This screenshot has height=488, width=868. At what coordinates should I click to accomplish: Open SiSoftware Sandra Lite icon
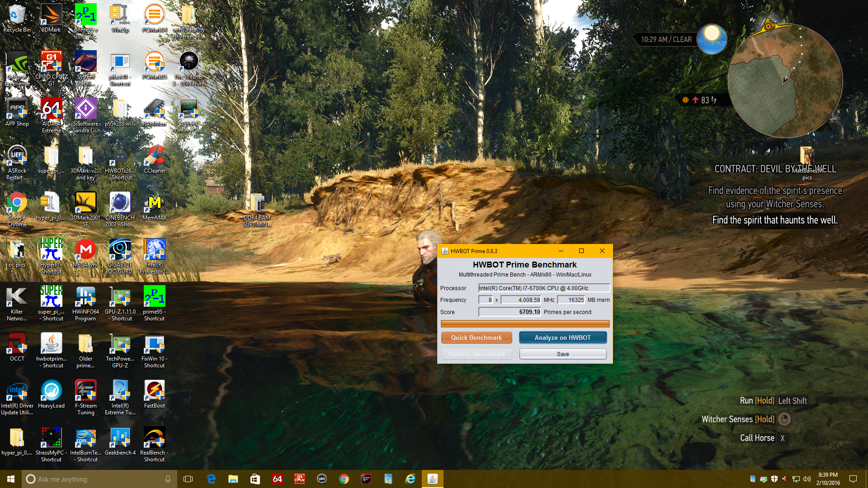point(85,115)
